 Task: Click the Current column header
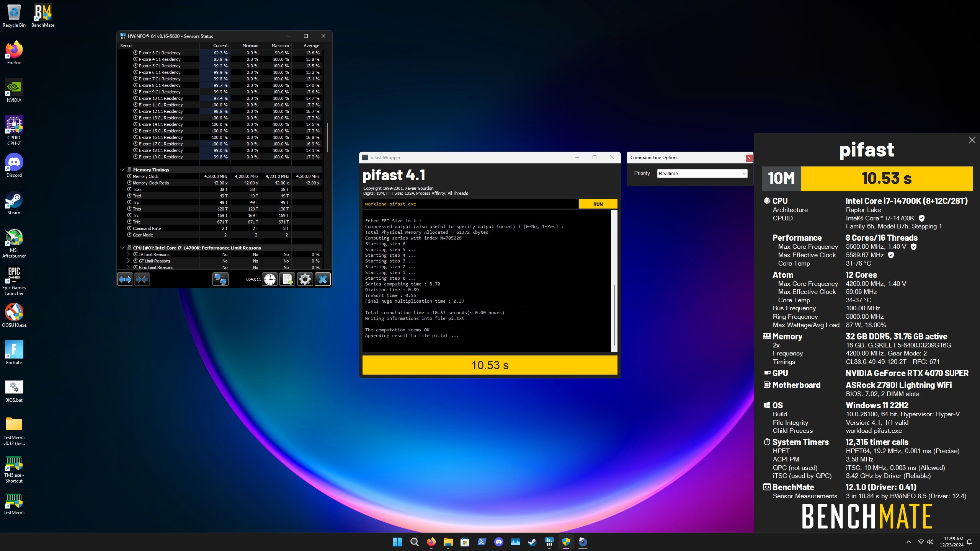pos(215,46)
